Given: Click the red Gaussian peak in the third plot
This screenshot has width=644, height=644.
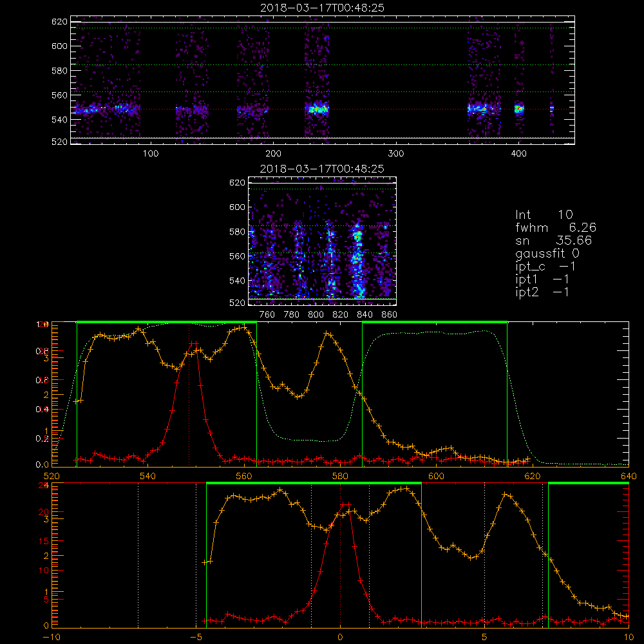Looking at the screenshot, I should [x=194, y=343].
